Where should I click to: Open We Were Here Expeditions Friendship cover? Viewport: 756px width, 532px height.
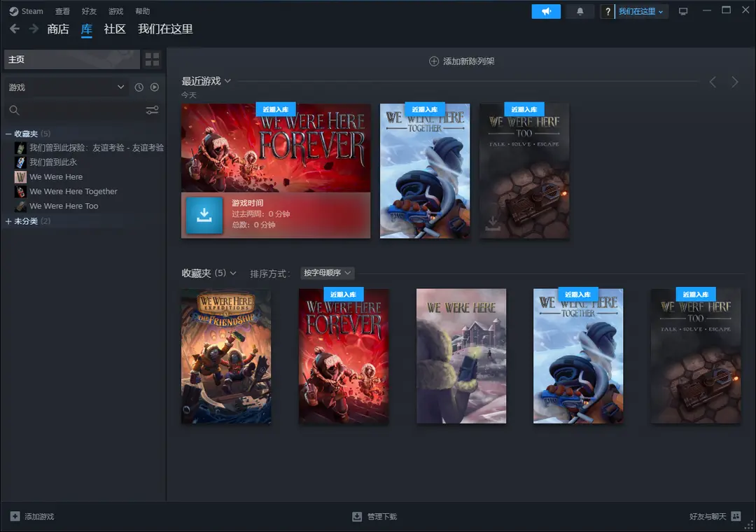pyautogui.click(x=226, y=356)
